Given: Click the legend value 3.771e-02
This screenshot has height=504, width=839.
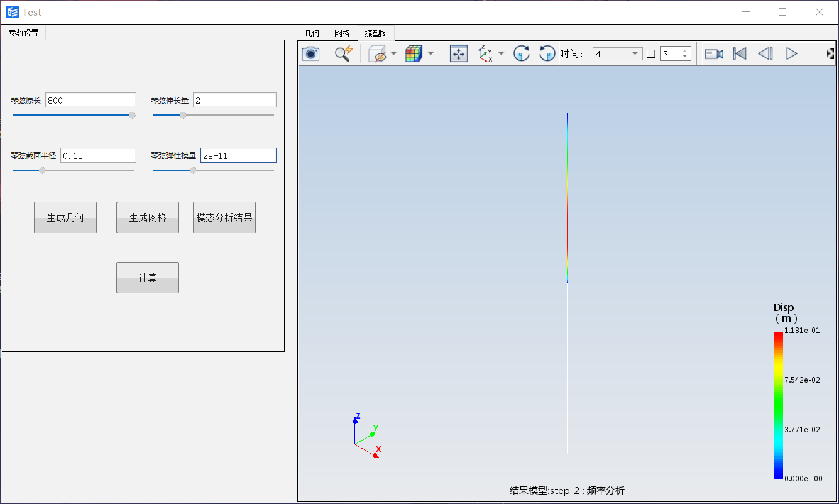Looking at the screenshot, I should pyautogui.click(x=803, y=430).
